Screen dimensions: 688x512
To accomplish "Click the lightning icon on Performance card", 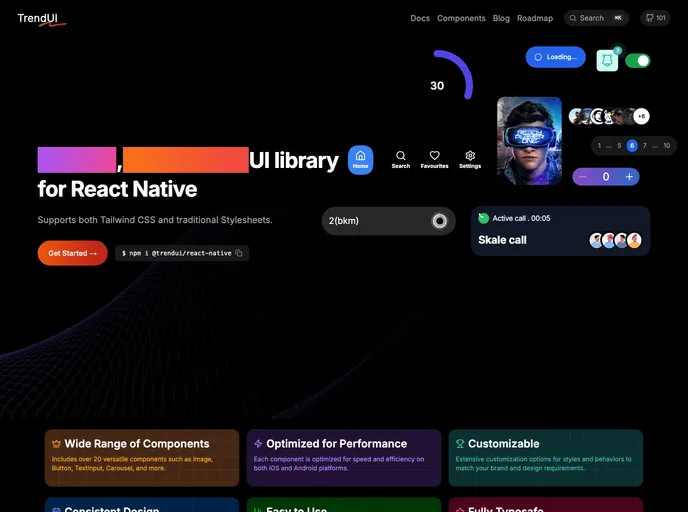I will tap(258, 444).
